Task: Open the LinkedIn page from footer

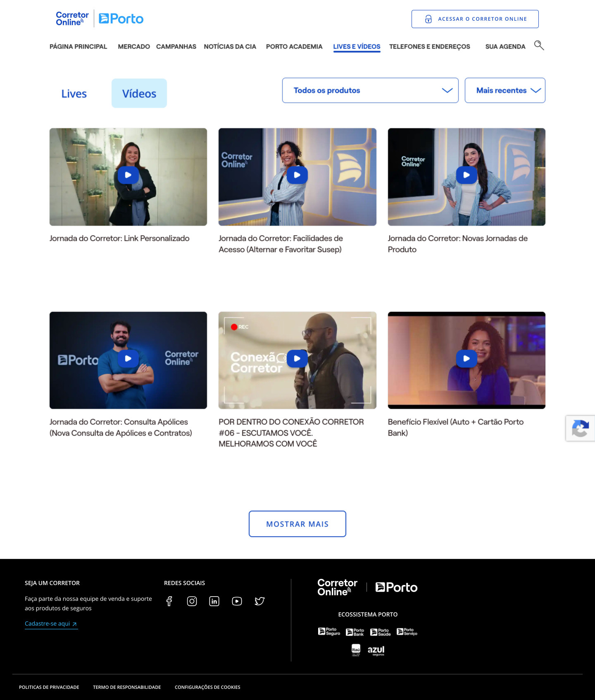Action: click(214, 601)
